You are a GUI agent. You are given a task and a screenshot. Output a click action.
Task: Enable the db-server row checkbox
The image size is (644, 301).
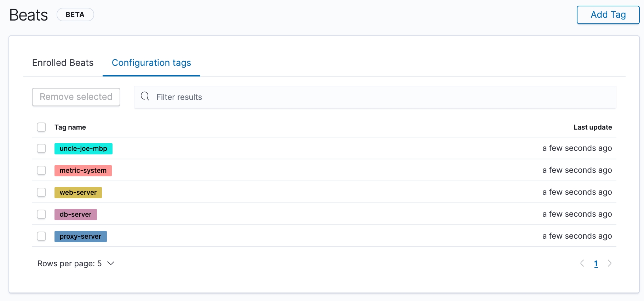click(x=41, y=214)
